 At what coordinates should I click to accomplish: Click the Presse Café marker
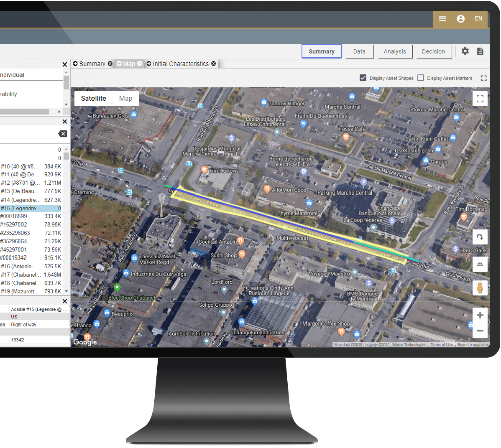345,137
